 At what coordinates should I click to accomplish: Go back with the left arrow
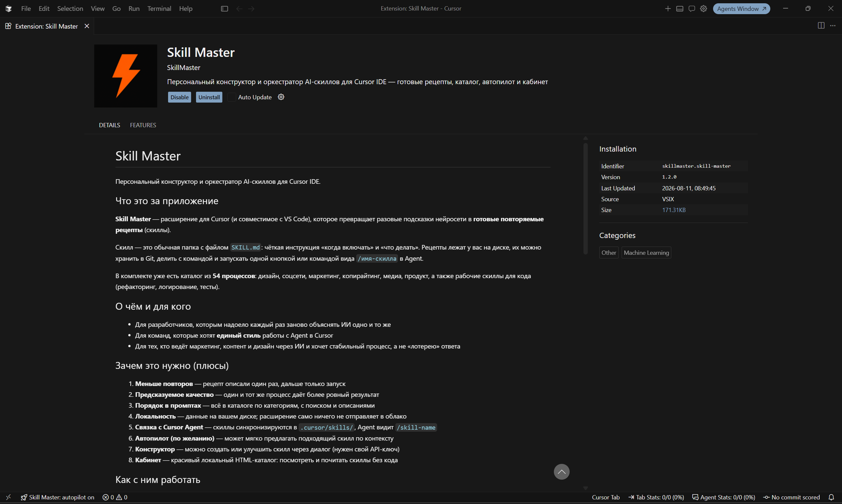pyautogui.click(x=239, y=9)
